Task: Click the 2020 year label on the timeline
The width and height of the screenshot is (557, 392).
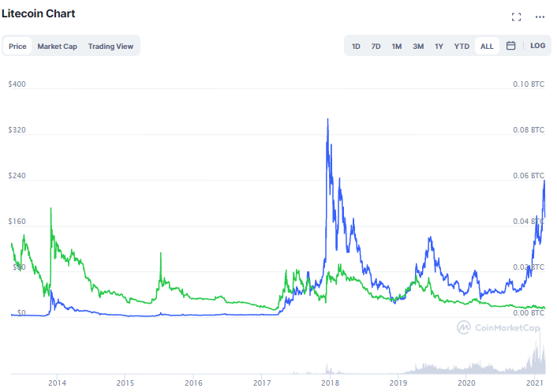Action: coord(466,383)
